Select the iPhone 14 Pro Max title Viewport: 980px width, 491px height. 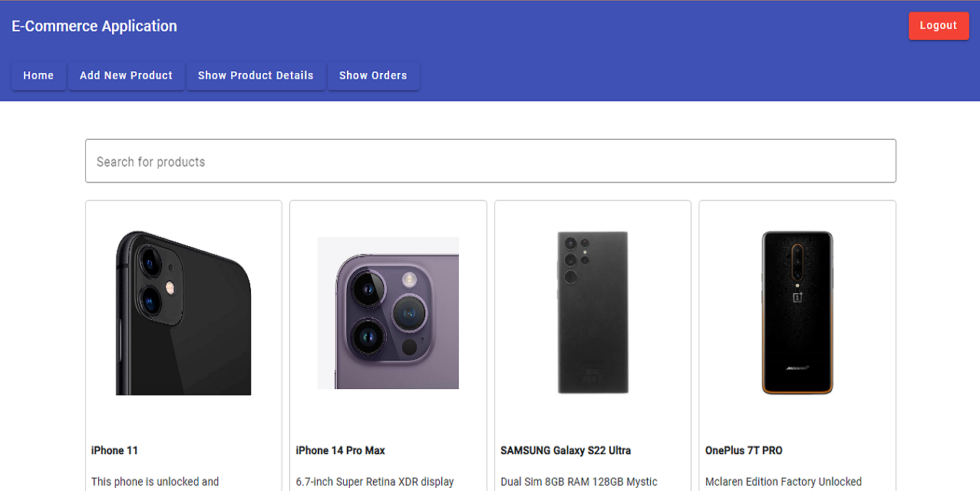pos(340,450)
